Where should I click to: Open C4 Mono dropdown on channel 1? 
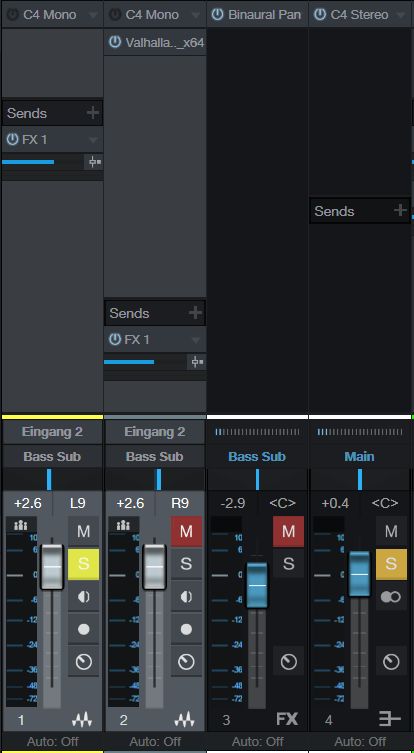tap(93, 15)
